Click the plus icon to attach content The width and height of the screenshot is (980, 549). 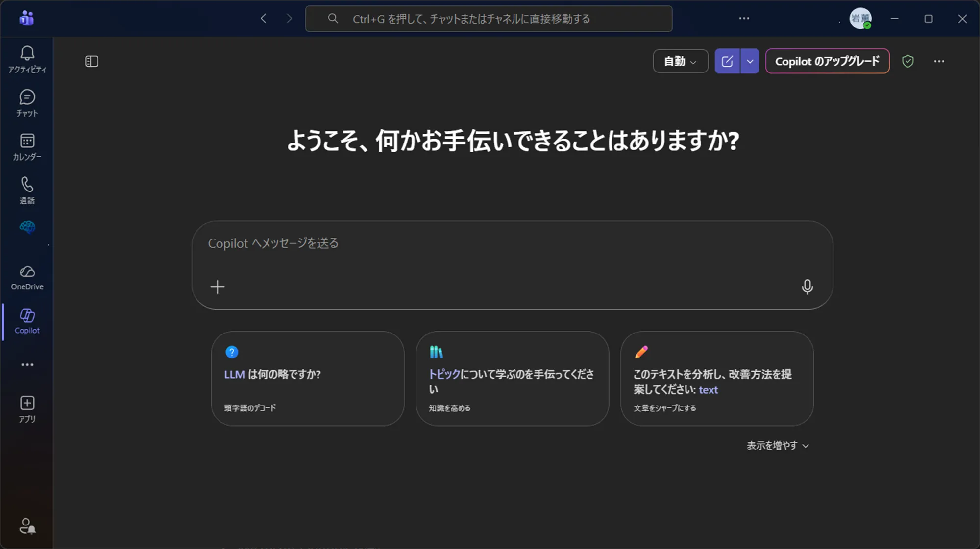217,286
